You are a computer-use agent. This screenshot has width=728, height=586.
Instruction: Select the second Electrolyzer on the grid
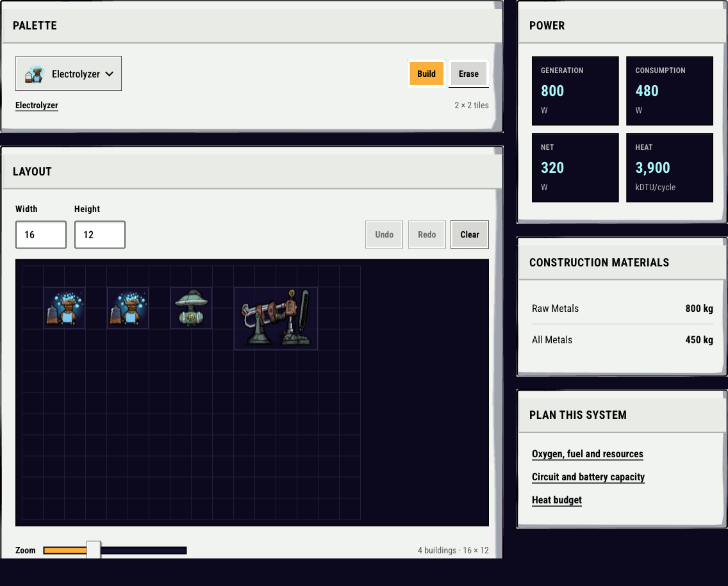pyautogui.click(x=128, y=308)
